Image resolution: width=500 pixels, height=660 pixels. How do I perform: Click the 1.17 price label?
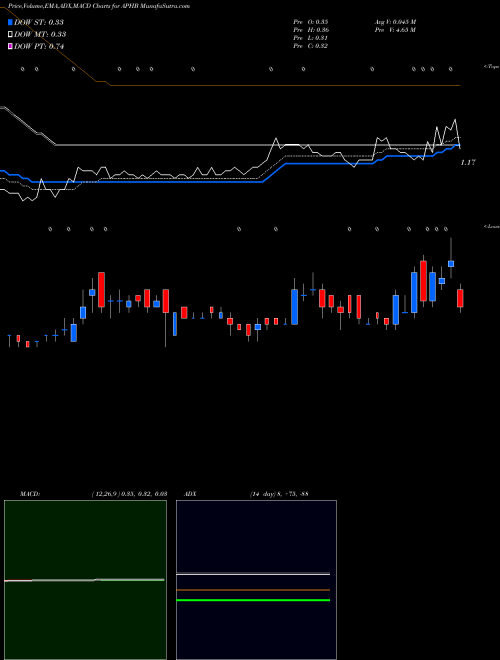(468, 162)
